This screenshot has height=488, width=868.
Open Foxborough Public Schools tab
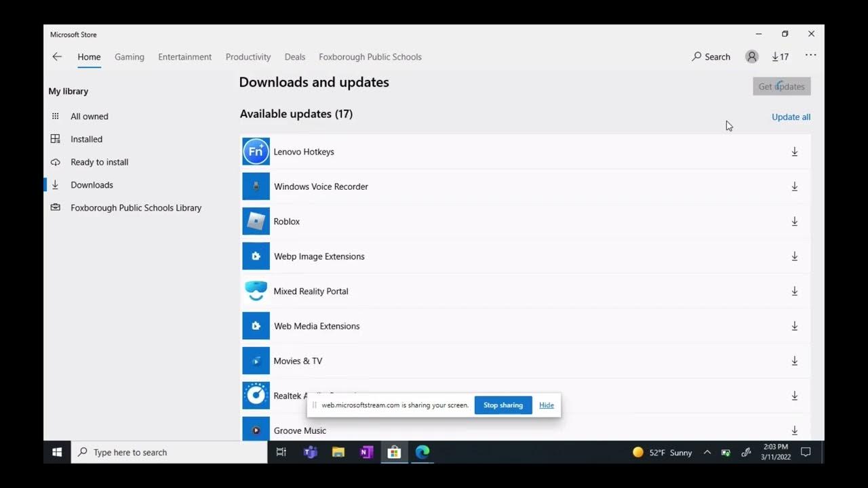coord(370,57)
